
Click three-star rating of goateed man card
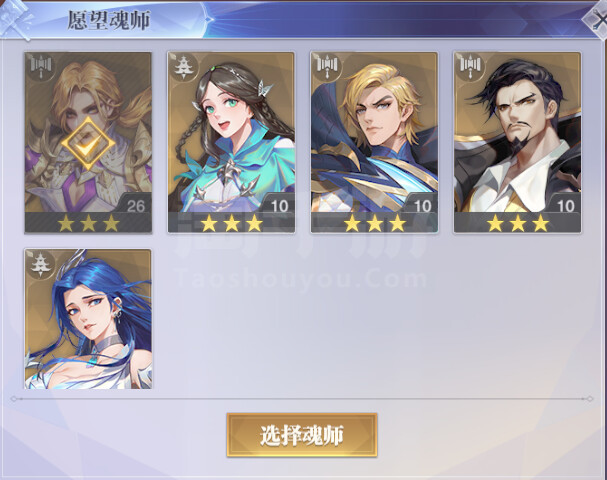(518, 223)
